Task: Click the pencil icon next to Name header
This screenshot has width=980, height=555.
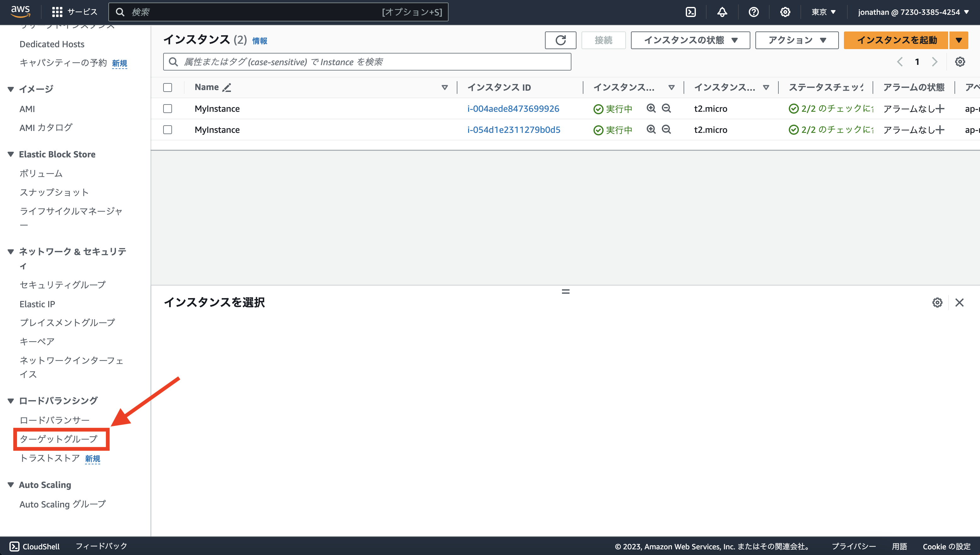Action: tap(226, 87)
